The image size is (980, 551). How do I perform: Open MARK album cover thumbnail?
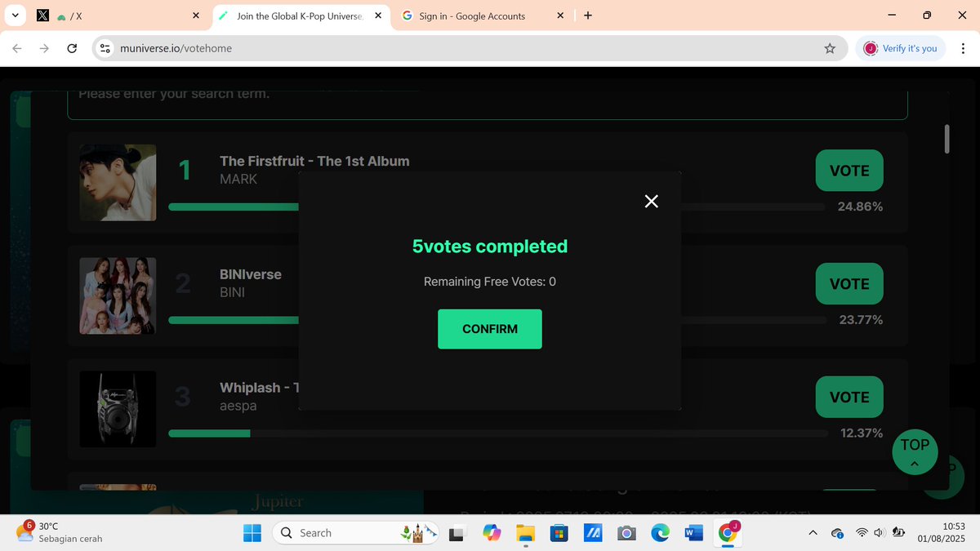click(x=118, y=183)
